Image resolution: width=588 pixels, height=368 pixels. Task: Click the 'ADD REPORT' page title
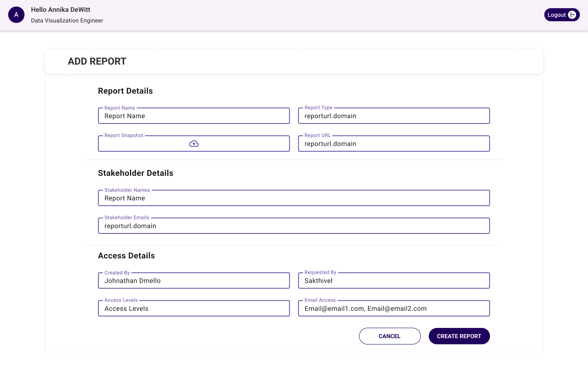pyautogui.click(x=97, y=61)
